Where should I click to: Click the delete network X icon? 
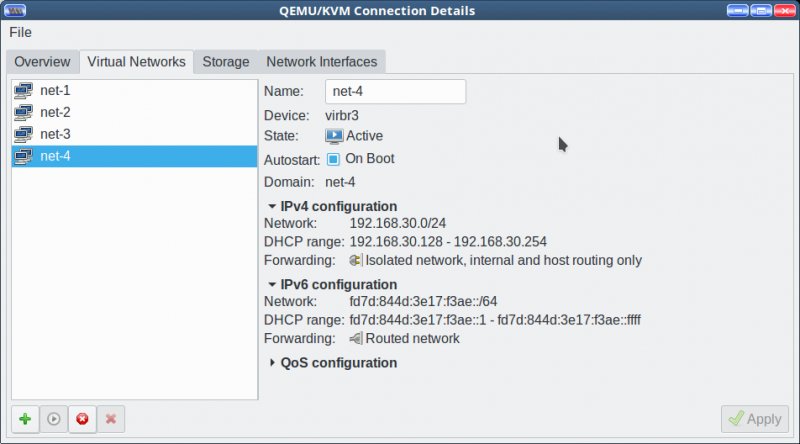click(x=111, y=419)
